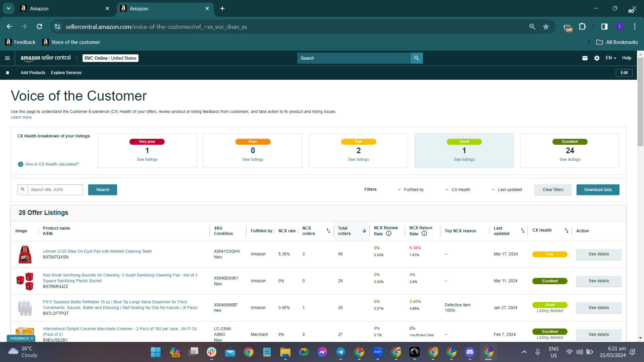The image size is (644, 362).
Task: Open the weather widget showing 26°C Cloudy
Action: point(23,352)
